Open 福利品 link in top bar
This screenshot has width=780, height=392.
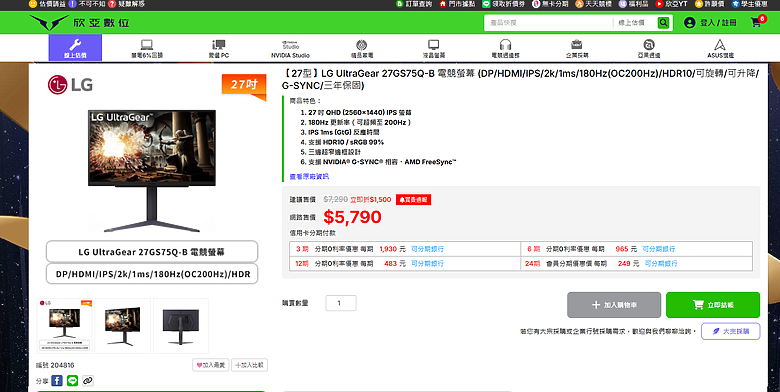click(x=633, y=4)
